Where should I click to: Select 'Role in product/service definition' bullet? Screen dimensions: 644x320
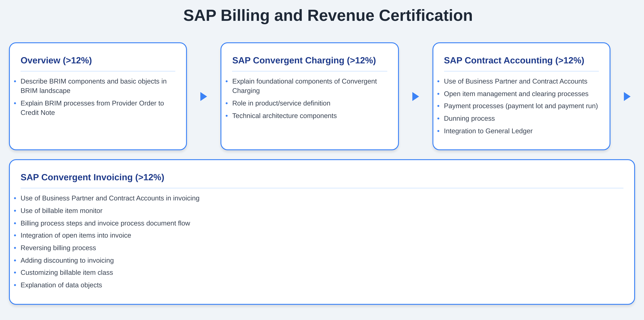(x=281, y=103)
